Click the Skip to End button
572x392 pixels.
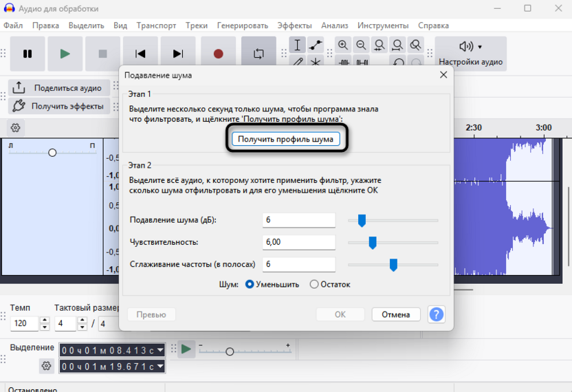click(x=178, y=54)
